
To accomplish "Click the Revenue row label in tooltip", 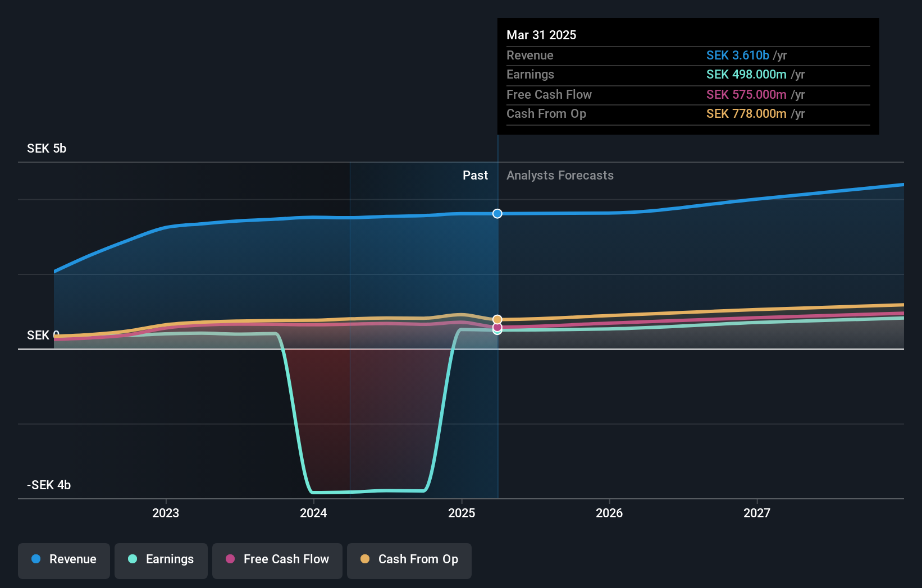I will coord(530,55).
